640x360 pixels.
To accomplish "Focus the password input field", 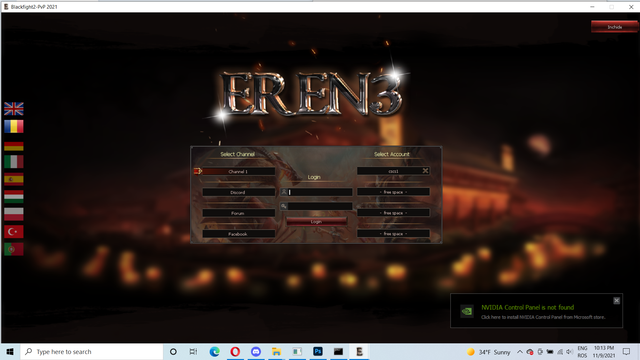I will pos(320,206).
